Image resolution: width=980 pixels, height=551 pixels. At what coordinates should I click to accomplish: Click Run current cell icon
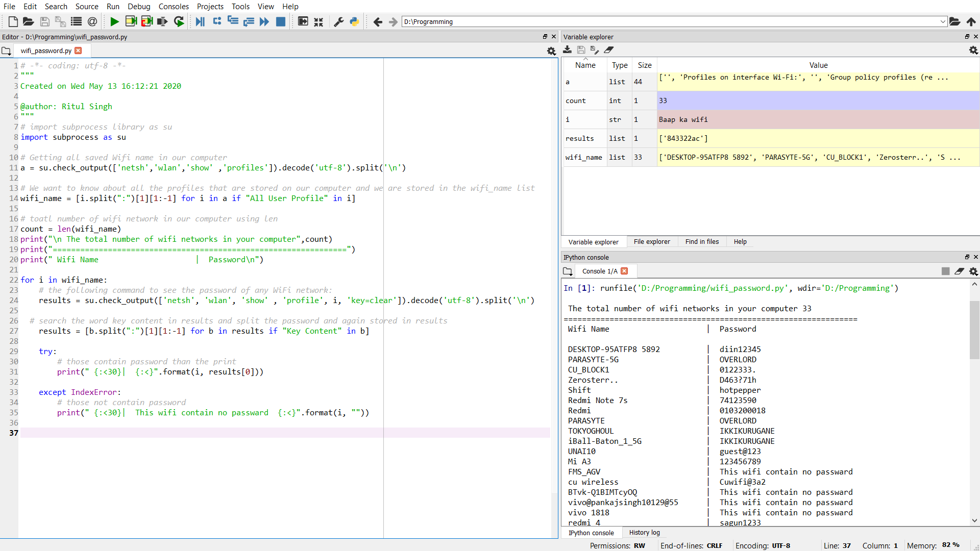pos(131,21)
